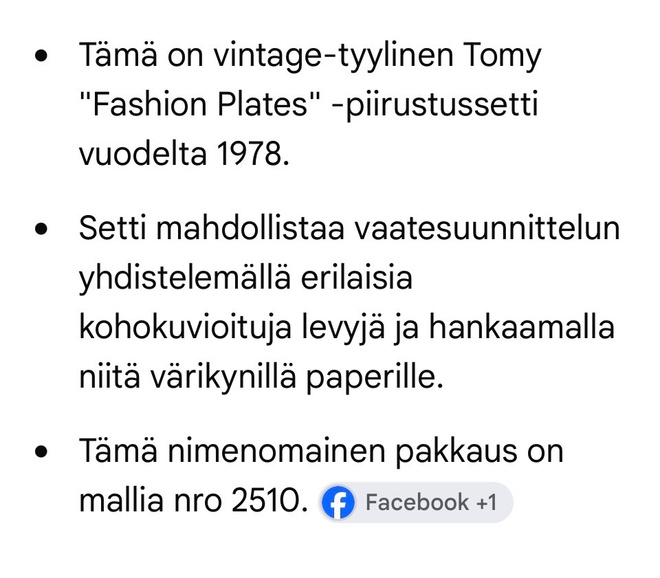Click the Facebook logo icon

point(338,502)
